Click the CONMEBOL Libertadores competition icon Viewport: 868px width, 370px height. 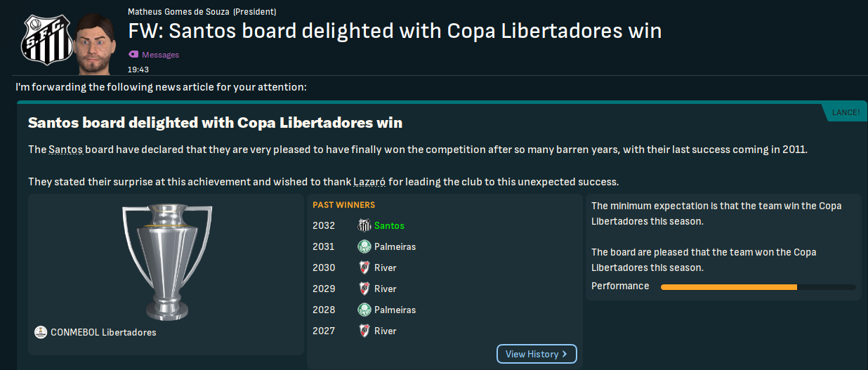[41, 332]
